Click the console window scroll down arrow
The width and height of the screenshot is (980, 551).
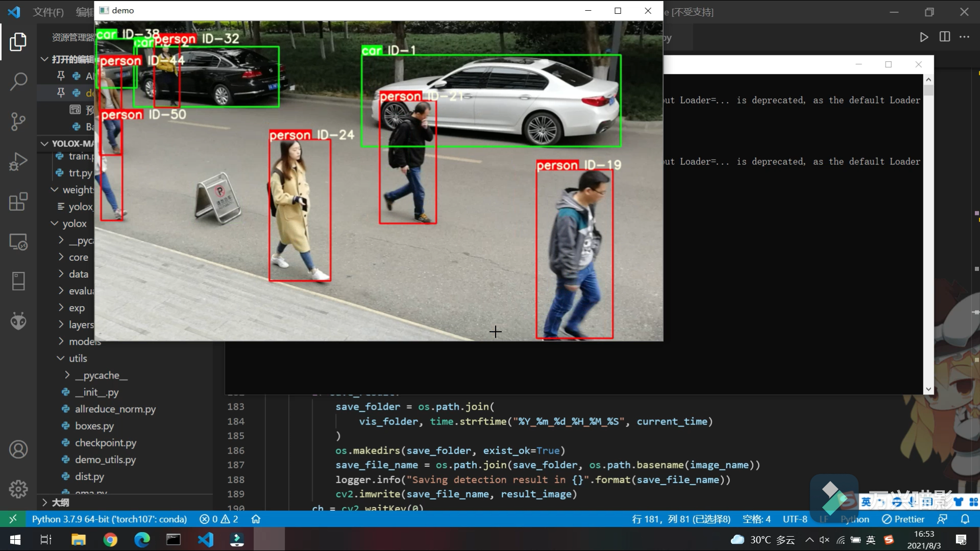click(x=928, y=389)
